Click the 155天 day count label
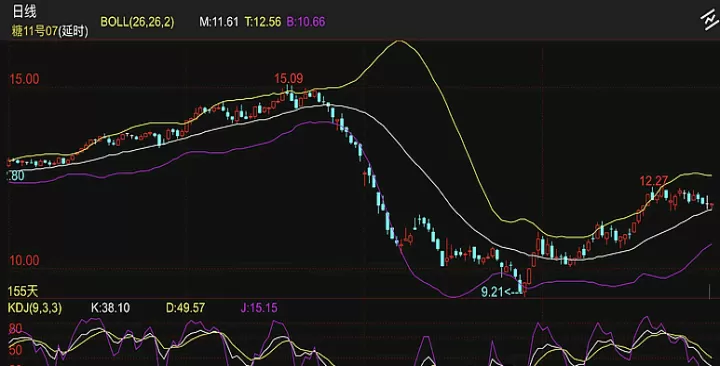 coord(23,291)
